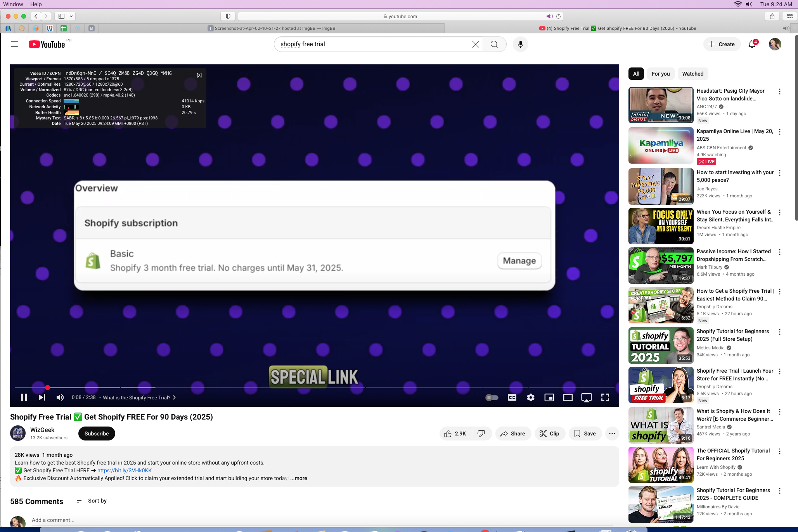The width and height of the screenshot is (798, 532).
Task: Open Safari sidebar options dropdown
Action: tap(71, 16)
